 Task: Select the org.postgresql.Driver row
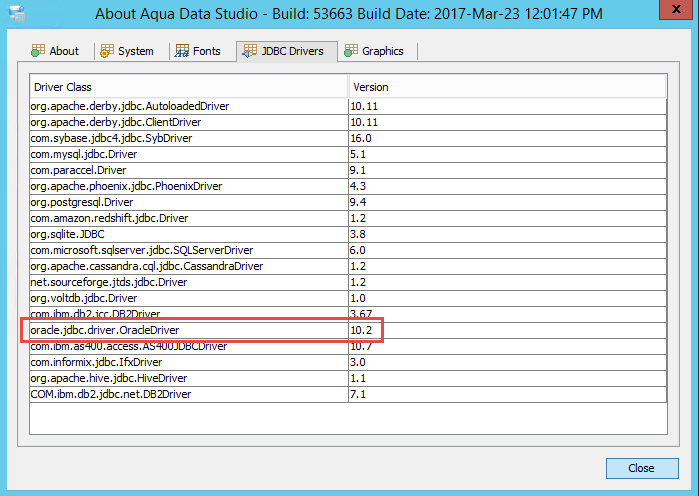348,202
